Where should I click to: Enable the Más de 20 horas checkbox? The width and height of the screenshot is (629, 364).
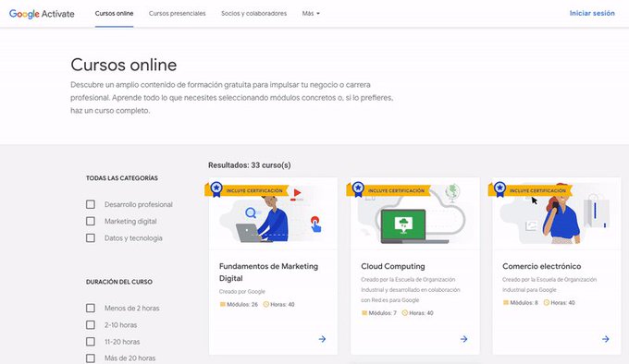[91, 358]
